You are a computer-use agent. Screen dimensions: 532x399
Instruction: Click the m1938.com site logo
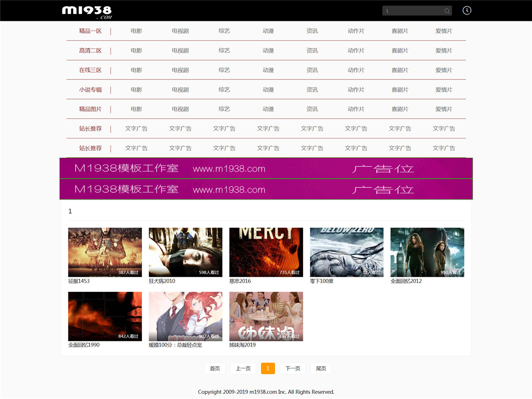87,12
